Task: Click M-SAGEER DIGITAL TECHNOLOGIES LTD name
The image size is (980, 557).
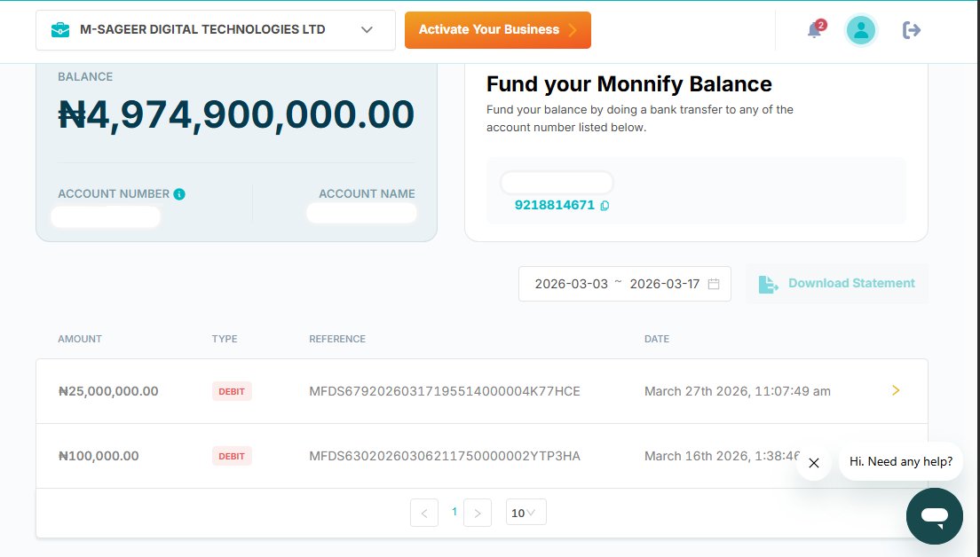Action: tap(202, 29)
